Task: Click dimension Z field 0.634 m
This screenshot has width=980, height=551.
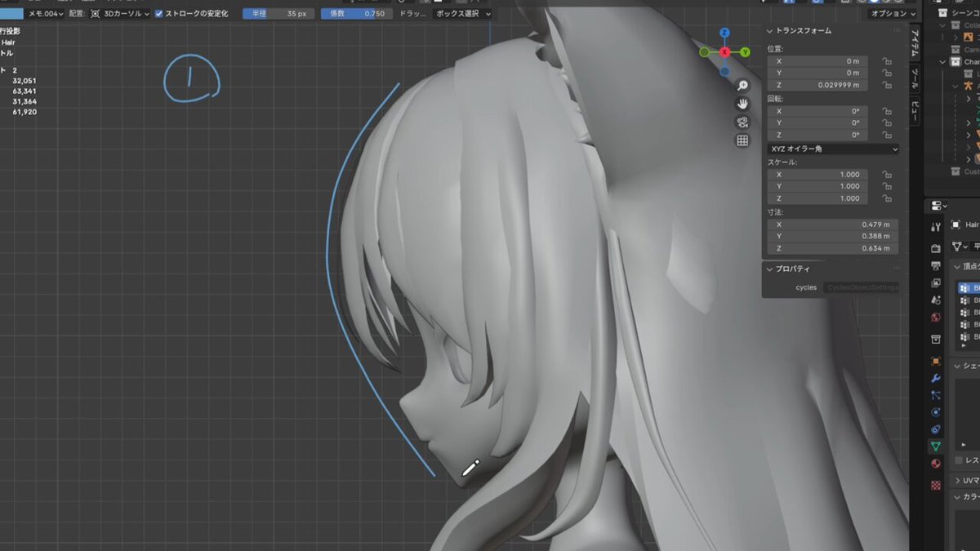Action: [x=833, y=248]
